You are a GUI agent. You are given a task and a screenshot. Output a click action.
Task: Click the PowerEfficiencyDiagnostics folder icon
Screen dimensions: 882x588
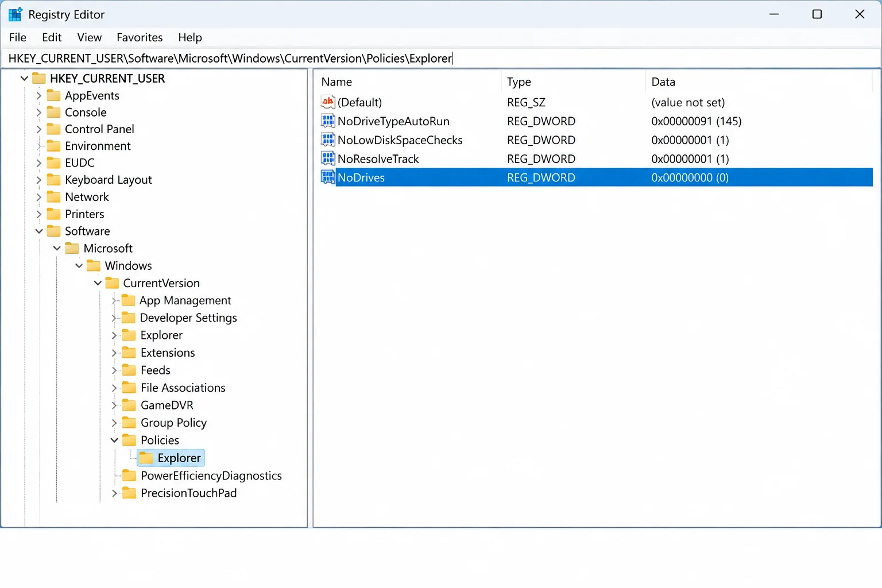(130, 475)
